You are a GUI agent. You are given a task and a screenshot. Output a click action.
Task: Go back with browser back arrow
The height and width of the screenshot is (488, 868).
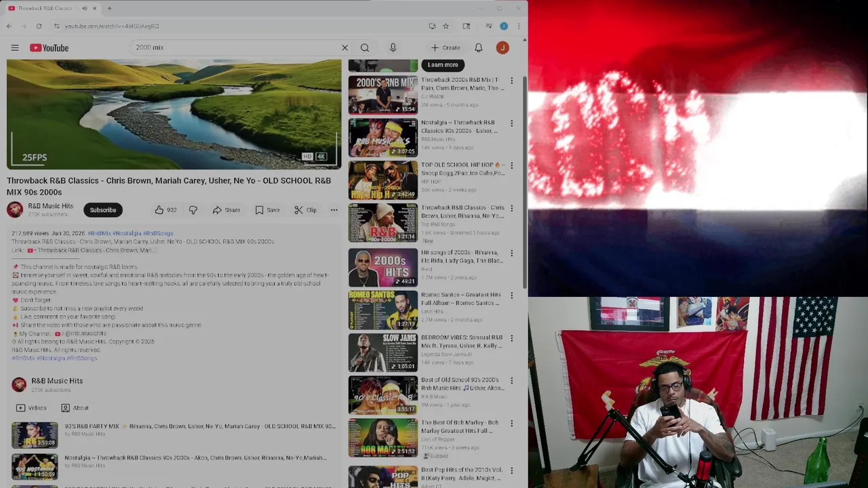[x=9, y=26]
